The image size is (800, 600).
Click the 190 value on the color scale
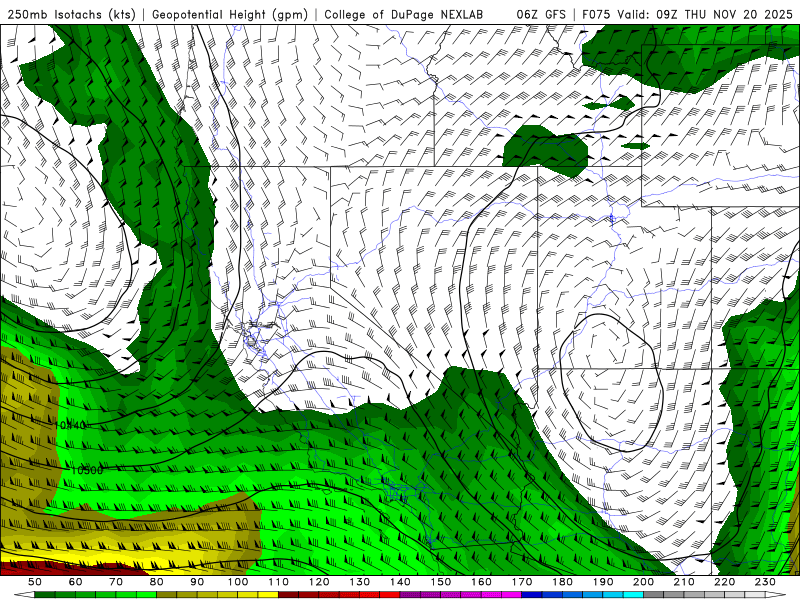pos(603,582)
